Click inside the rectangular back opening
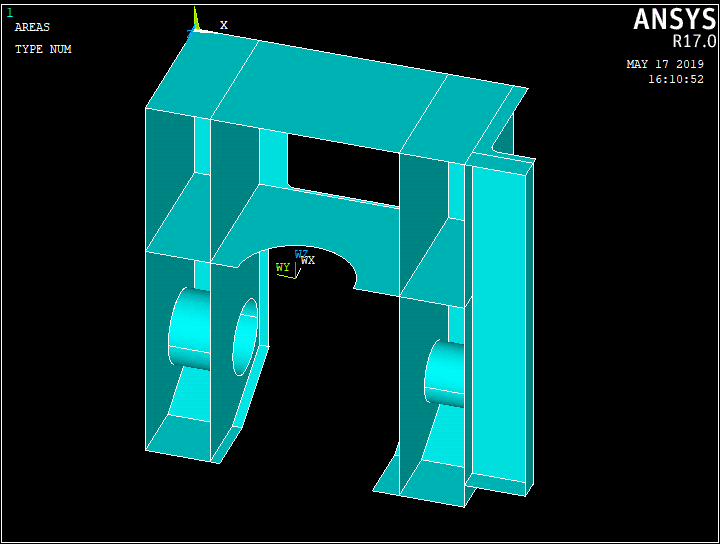 (x=340, y=165)
